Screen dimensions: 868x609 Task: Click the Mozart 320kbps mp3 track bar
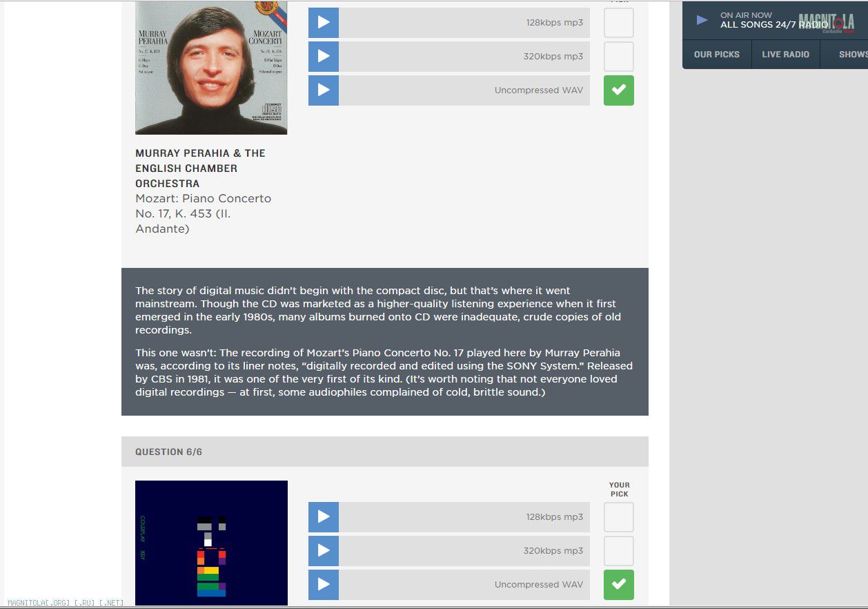tap(464, 57)
